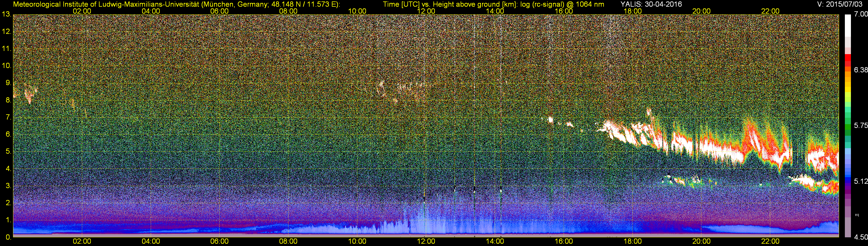This screenshot has width=868, height=246.
Task: Click the Meteorological Institute title text
Action: (x=176, y=4)
